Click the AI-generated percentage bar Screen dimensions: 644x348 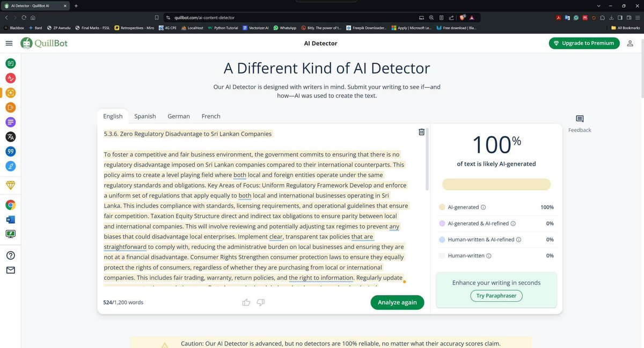point(496,184)
